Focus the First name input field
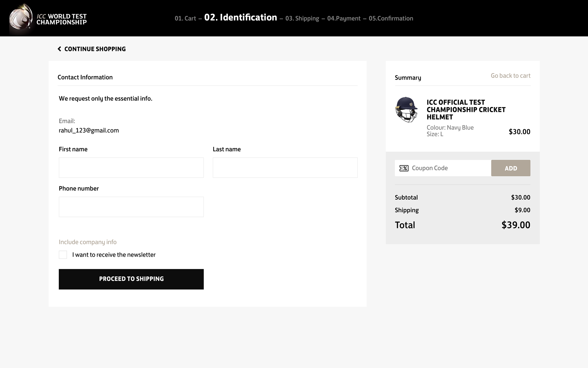Screen dimensions: 588x368 click(131, 168)
